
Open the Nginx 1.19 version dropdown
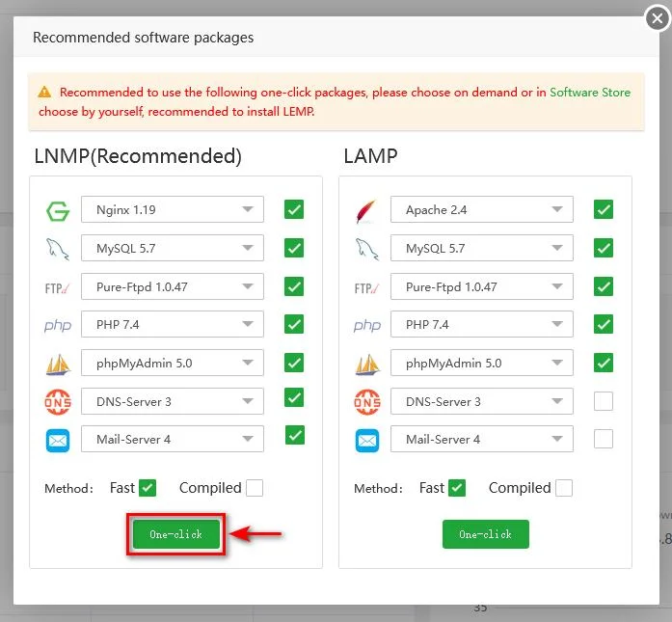pos(173,209)
